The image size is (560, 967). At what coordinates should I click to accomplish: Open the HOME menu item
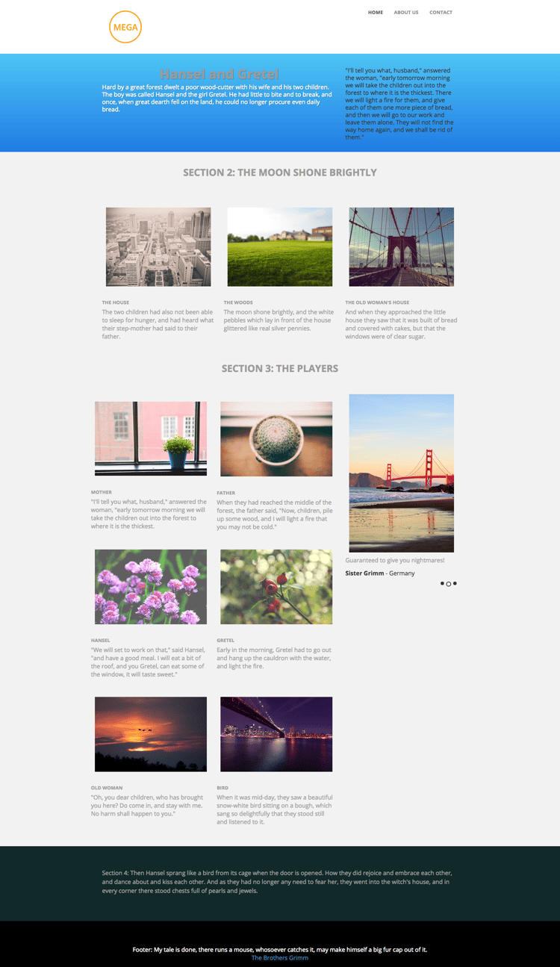point(376,13)
